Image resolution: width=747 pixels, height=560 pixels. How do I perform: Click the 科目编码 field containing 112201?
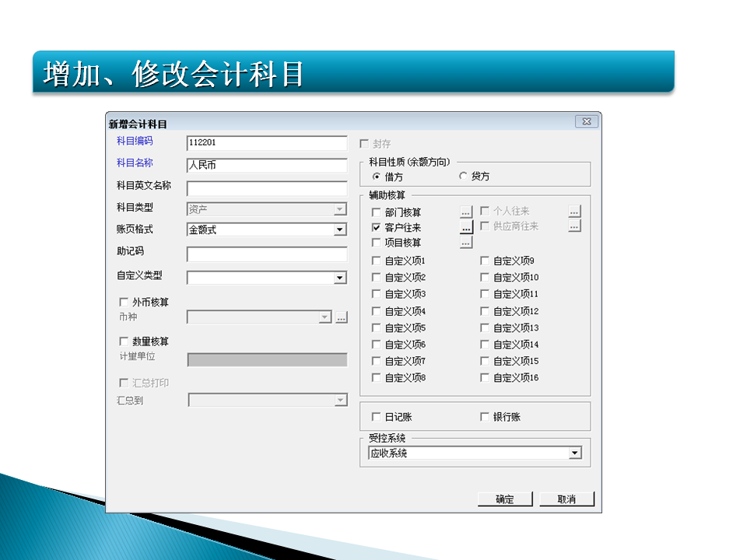pyautogui.click(x=267, y=143)
